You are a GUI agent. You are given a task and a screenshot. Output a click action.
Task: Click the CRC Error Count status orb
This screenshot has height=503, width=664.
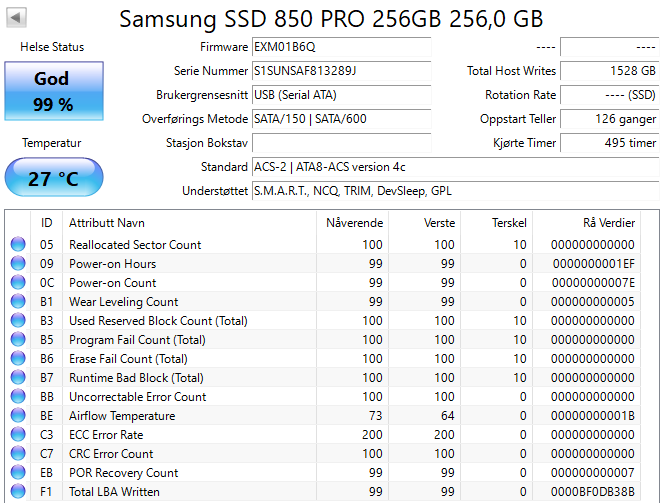pyautogui.click(x=18, y=453)
